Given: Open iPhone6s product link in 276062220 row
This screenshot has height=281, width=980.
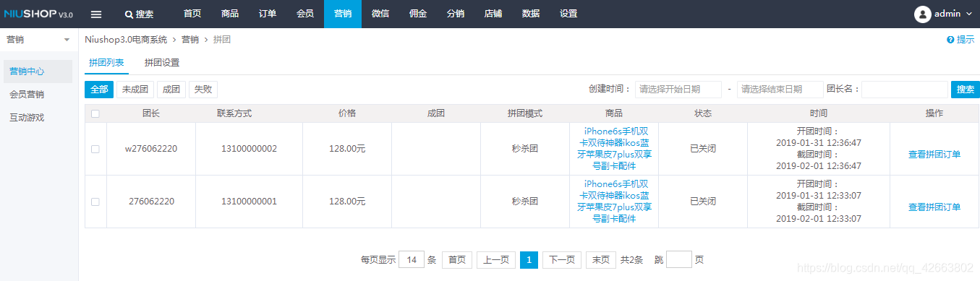Looking at the screenshot, I should pyautogui.click(x=614, y=202).
